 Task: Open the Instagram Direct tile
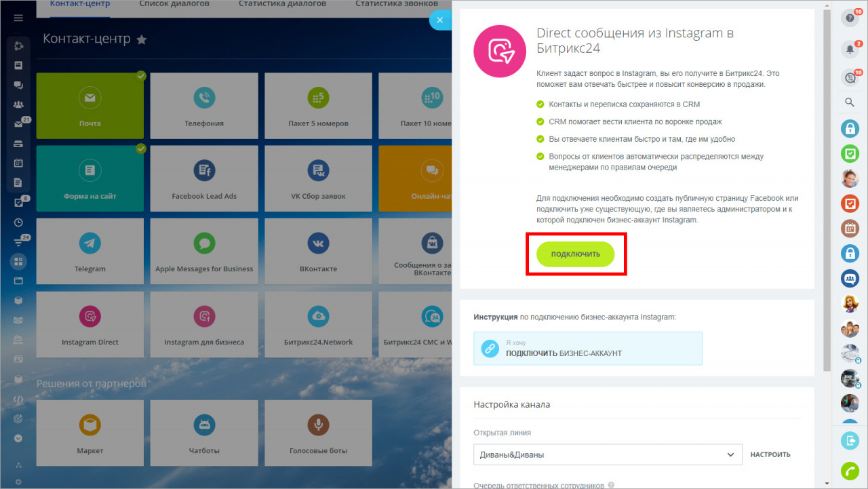tap(90, 325)
